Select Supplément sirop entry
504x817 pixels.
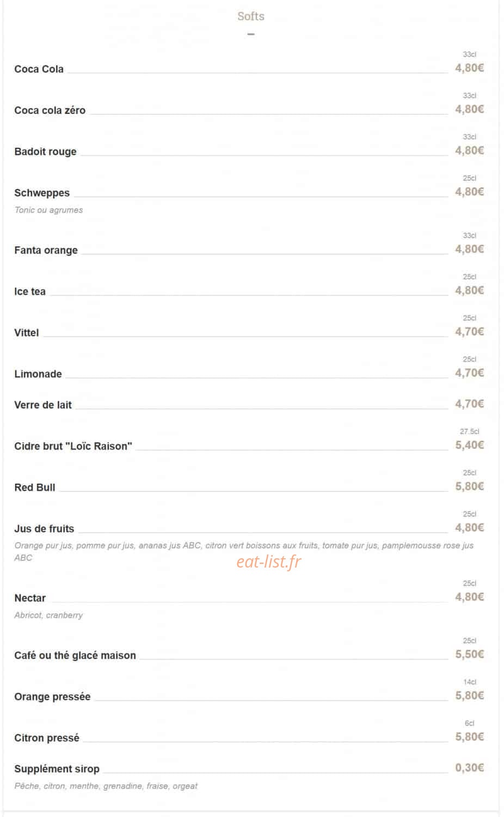(57, 769)
